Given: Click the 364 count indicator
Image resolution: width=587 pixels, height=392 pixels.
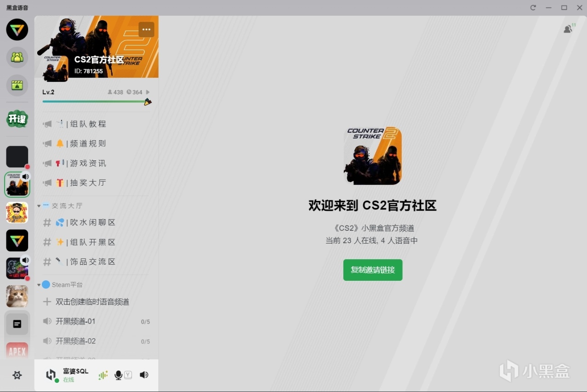Looking at the screenshot, I should tap(135, 92).
